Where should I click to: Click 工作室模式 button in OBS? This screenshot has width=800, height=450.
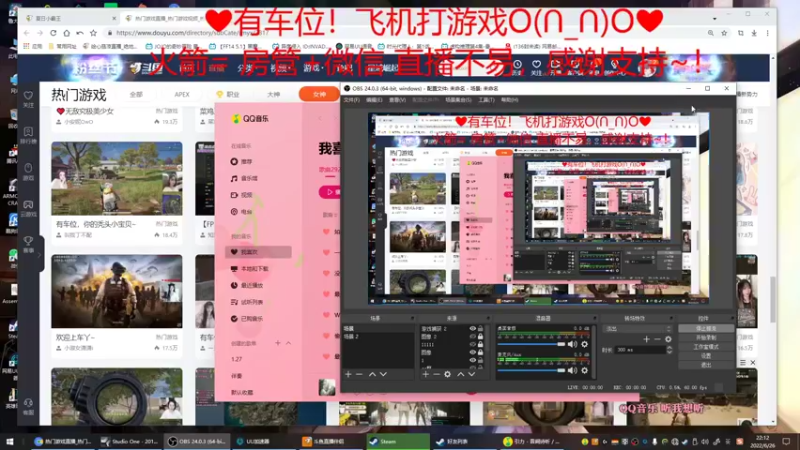tap(706, 347)
